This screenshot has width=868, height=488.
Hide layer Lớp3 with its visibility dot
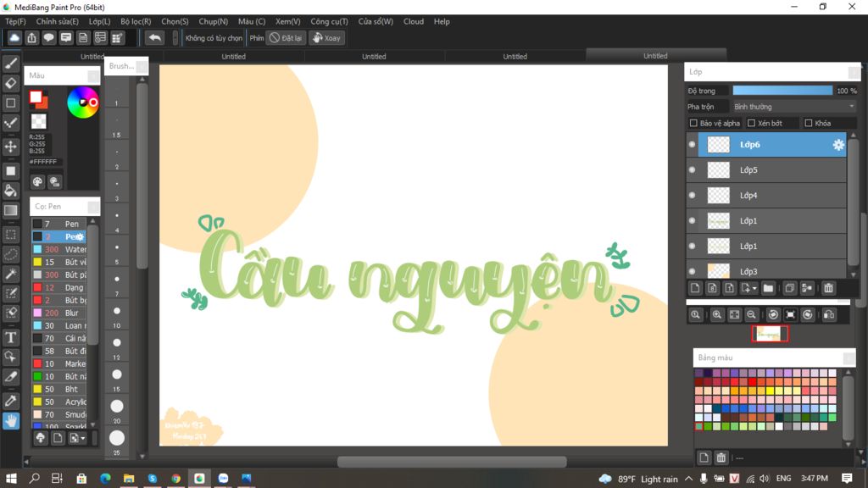tap(692, 271)
